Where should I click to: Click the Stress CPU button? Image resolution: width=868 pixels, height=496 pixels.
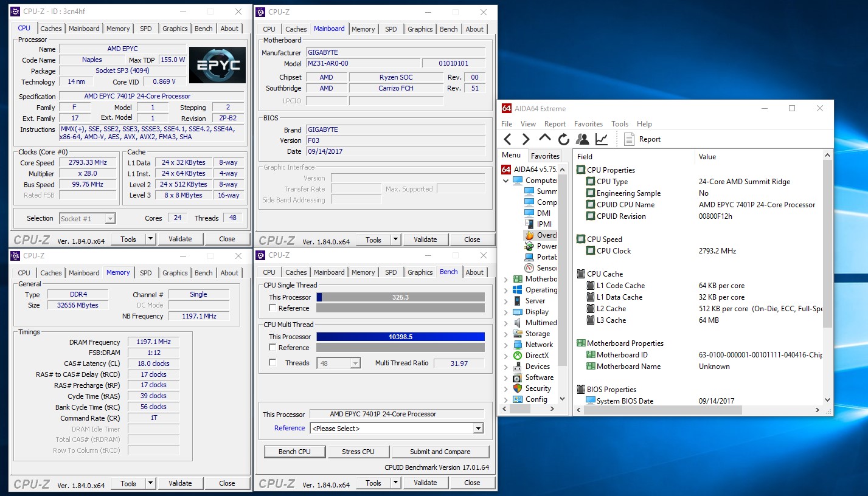coord(358,452)
